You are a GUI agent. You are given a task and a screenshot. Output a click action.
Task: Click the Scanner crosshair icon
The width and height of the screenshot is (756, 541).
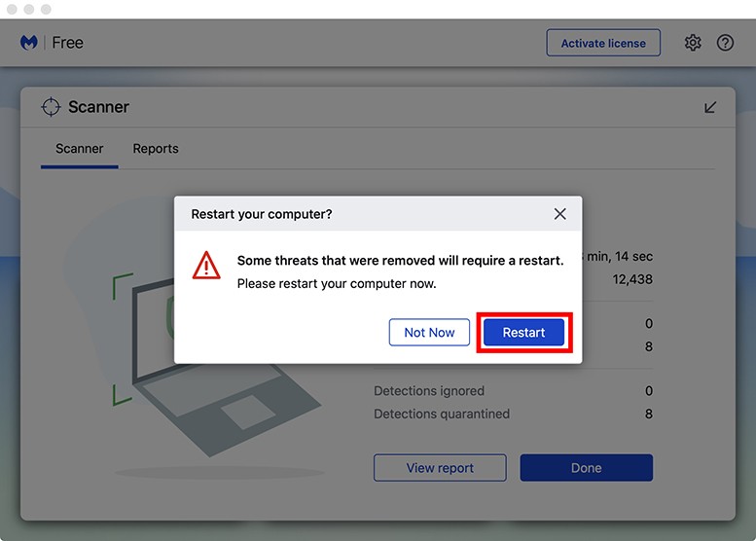(x=52, y=107)
